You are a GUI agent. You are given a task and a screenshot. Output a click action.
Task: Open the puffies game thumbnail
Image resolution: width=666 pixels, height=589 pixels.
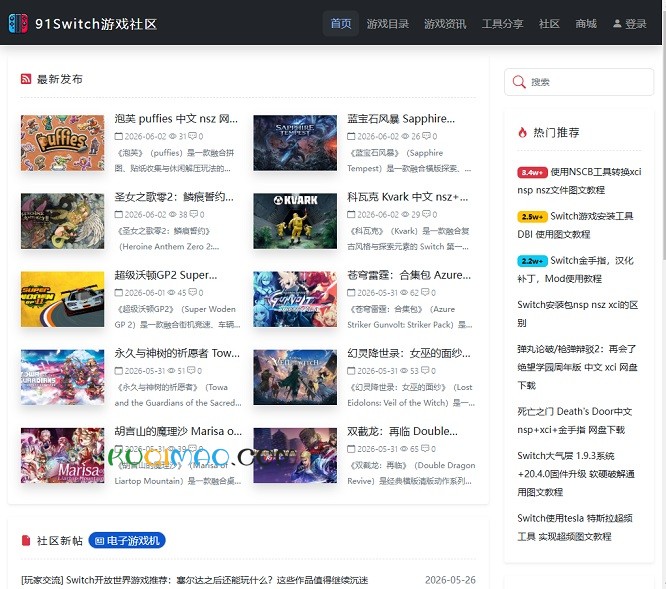click(x=62, y=143)
